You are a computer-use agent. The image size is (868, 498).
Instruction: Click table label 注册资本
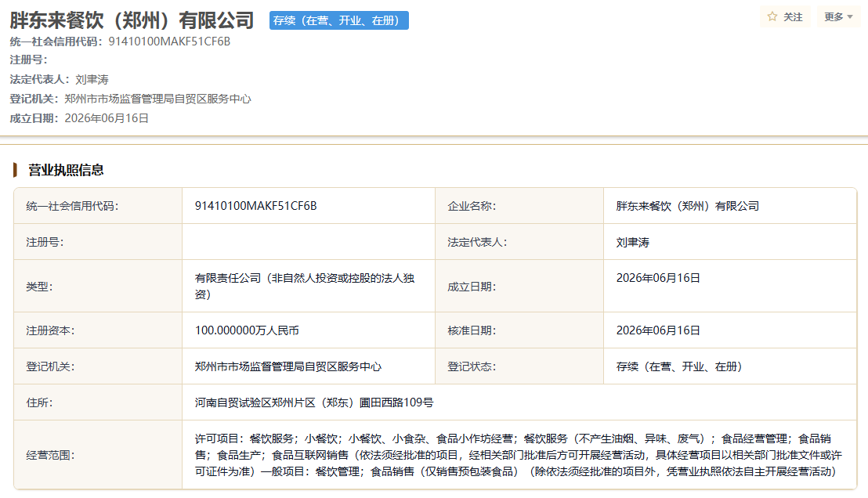(50, 330)
